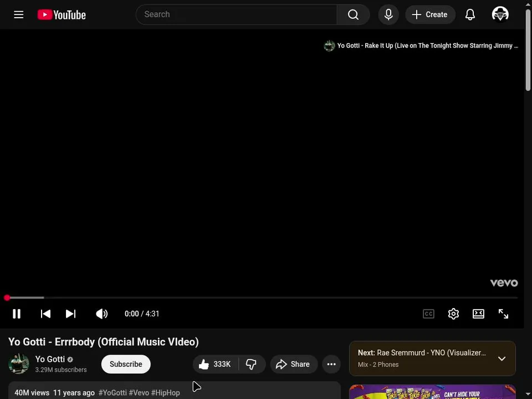Exit full screen mode

tap(503, 314)
